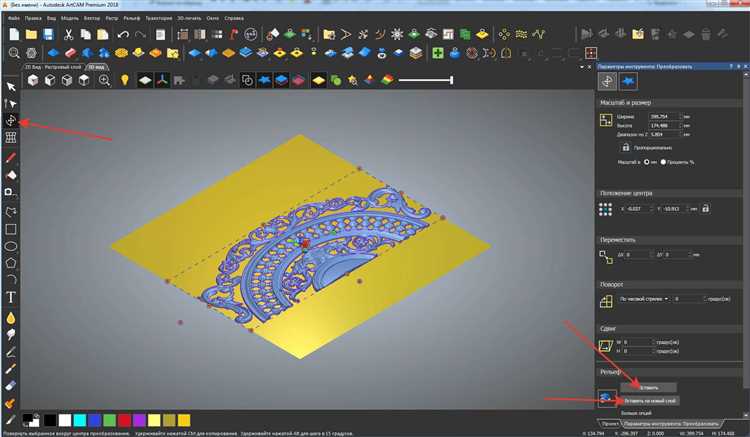Click 'Вставить на новый слой' button
The image size is (750, 437).
click(x=650, y=401)
